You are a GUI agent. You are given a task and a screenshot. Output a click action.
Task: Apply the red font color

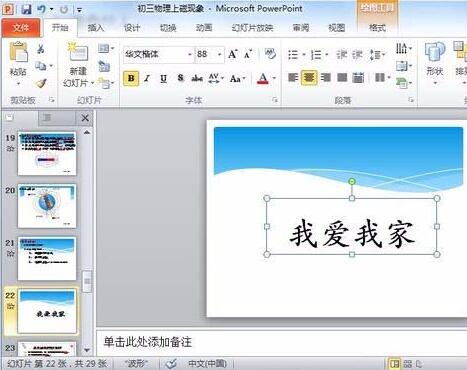263,79
